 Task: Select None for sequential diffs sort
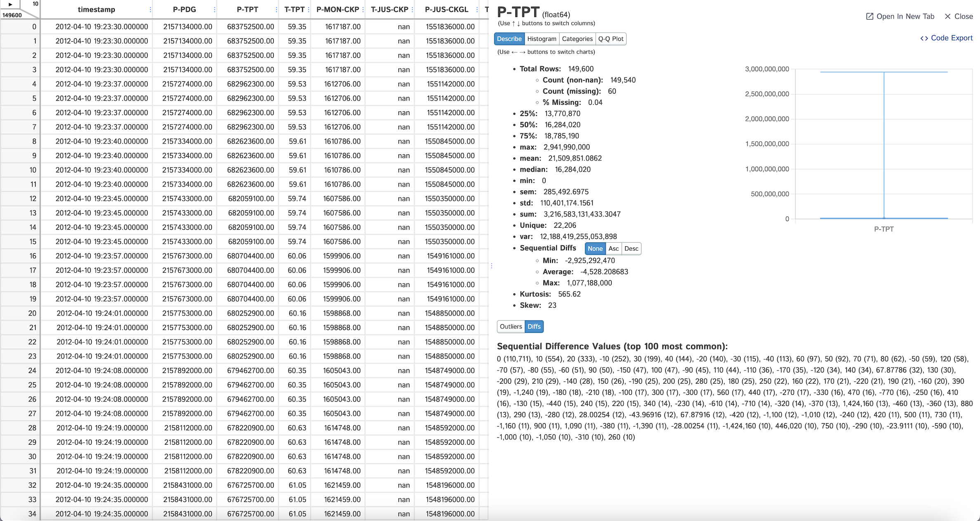click(x=595, y=248)
